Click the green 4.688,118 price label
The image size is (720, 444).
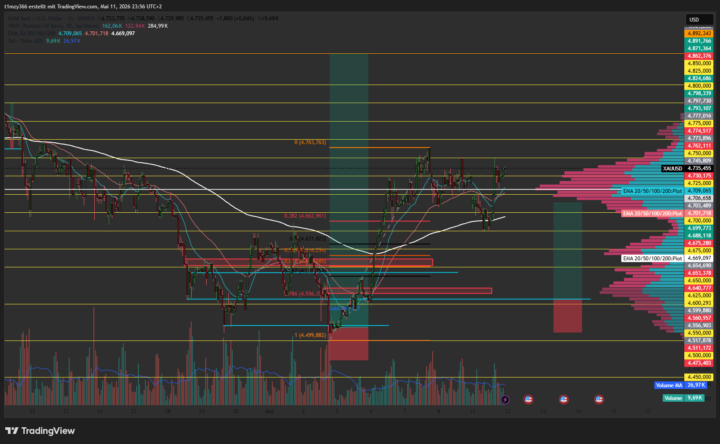coord(699,236)
